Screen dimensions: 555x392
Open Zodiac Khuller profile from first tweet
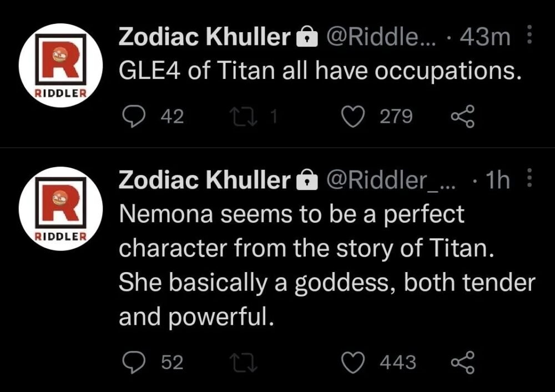[x=205, y=38]
